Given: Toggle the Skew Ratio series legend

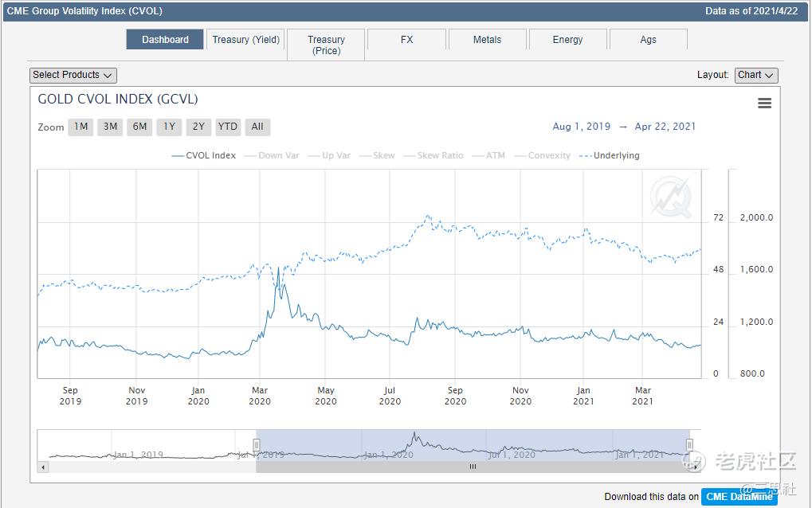Looking at the screenshot, I should tap(433, 155).
